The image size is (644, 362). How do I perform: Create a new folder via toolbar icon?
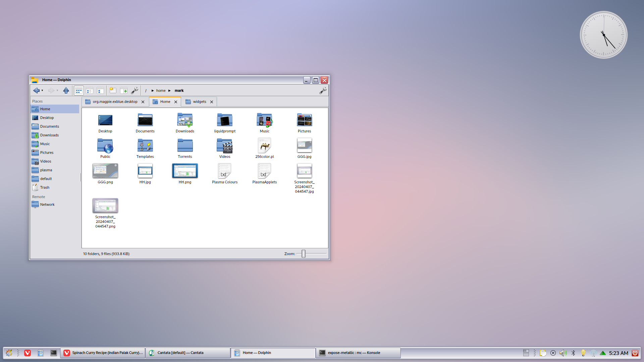(113, 90)
